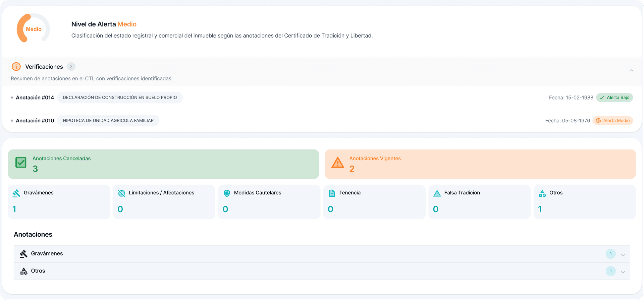Click the orange warning icon in Anotaciones Vigentes
Viewport: 644px width, 300px height.
click(338, 163)
